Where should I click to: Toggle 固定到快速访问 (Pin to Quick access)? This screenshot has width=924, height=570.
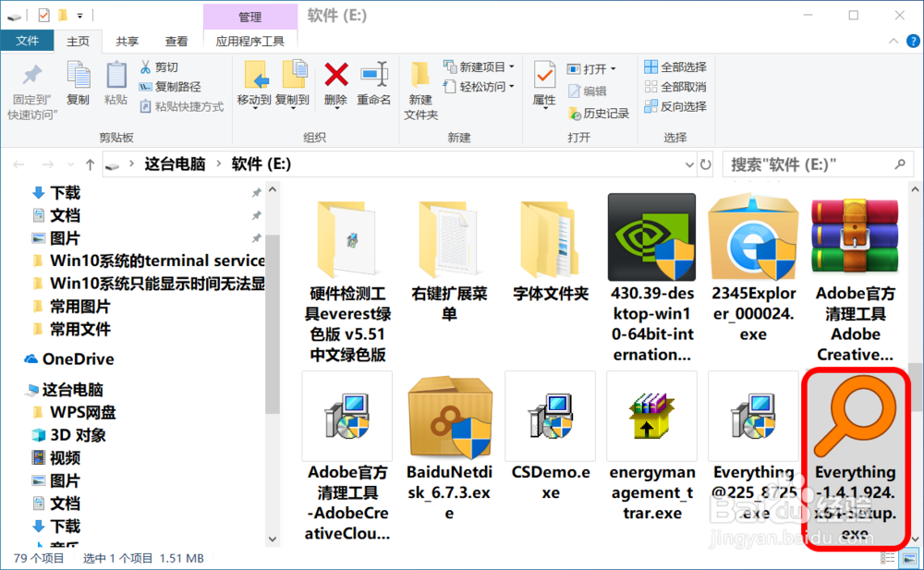pos(30,88)
